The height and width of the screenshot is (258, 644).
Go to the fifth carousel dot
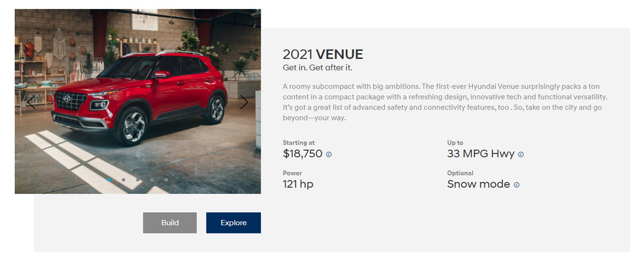pyautogui.click(x=166, y=179)
